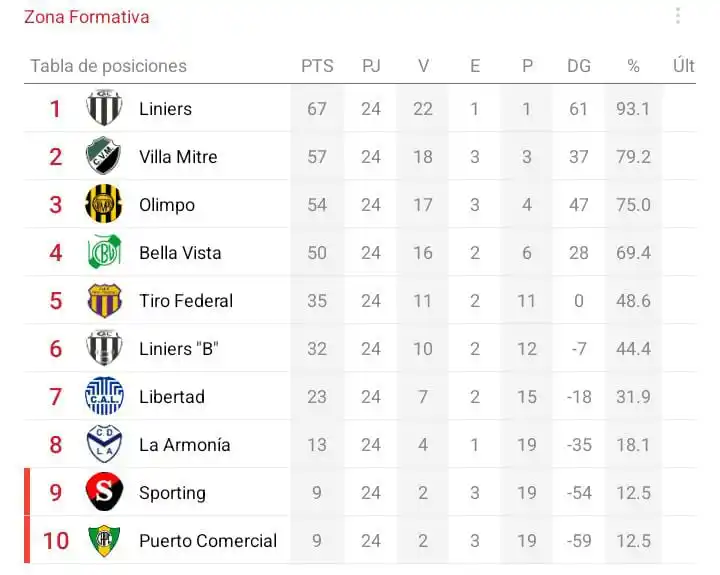Select the DG column header

point(579,66)
